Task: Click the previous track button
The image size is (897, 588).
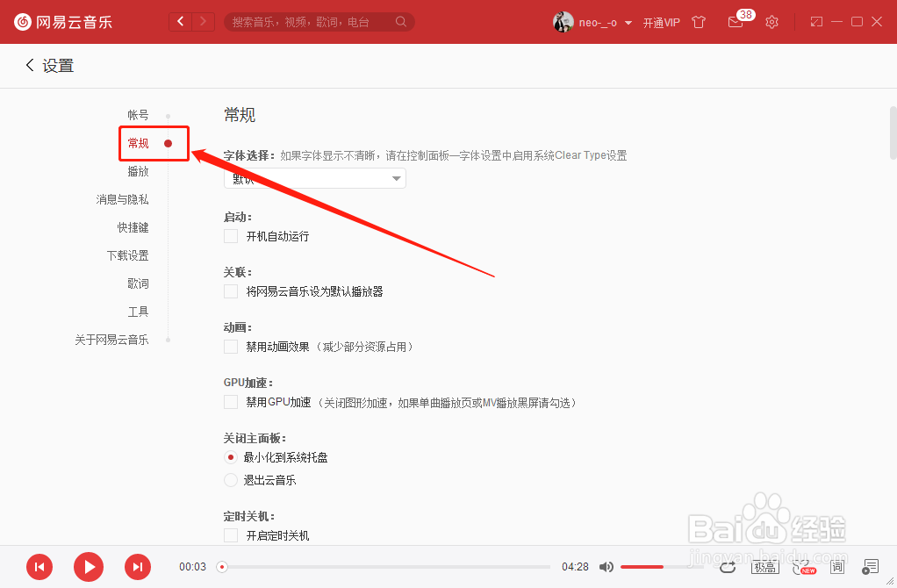Action: coord(39,567)
